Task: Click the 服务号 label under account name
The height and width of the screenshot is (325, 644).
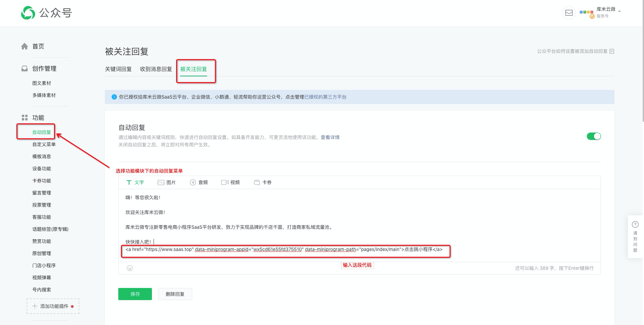Action: pos(602,16)
